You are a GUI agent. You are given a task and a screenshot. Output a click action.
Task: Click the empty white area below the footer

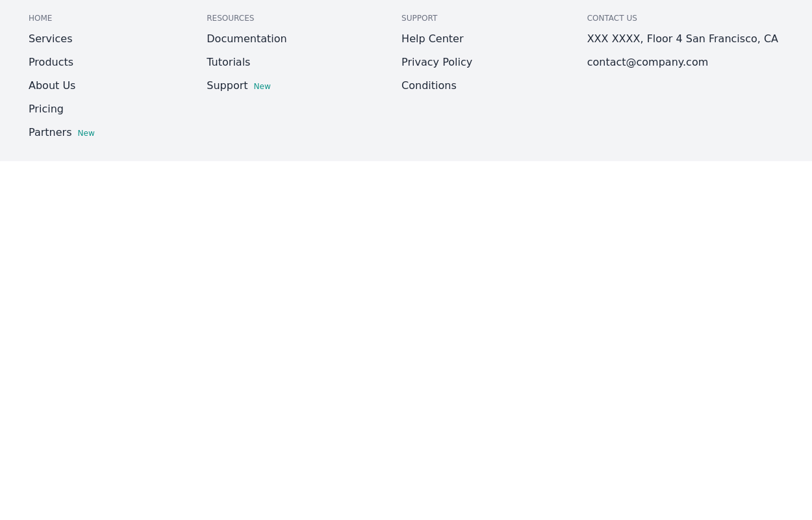(x=406, y=338)
